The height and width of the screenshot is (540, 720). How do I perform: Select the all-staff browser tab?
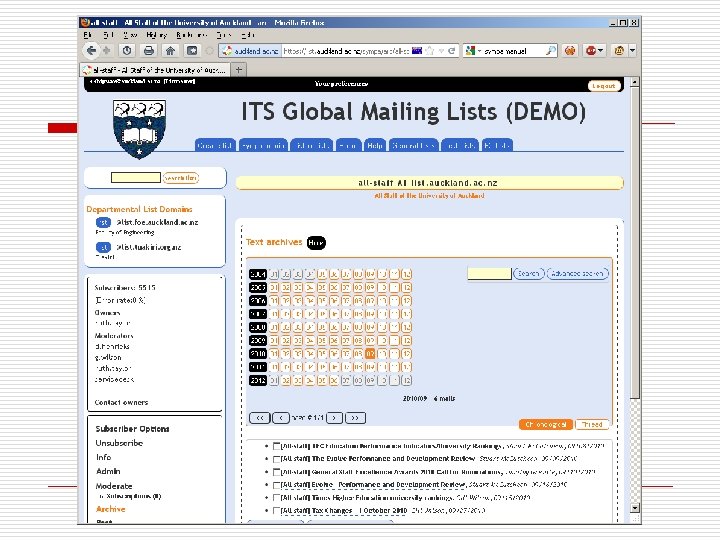154,70
